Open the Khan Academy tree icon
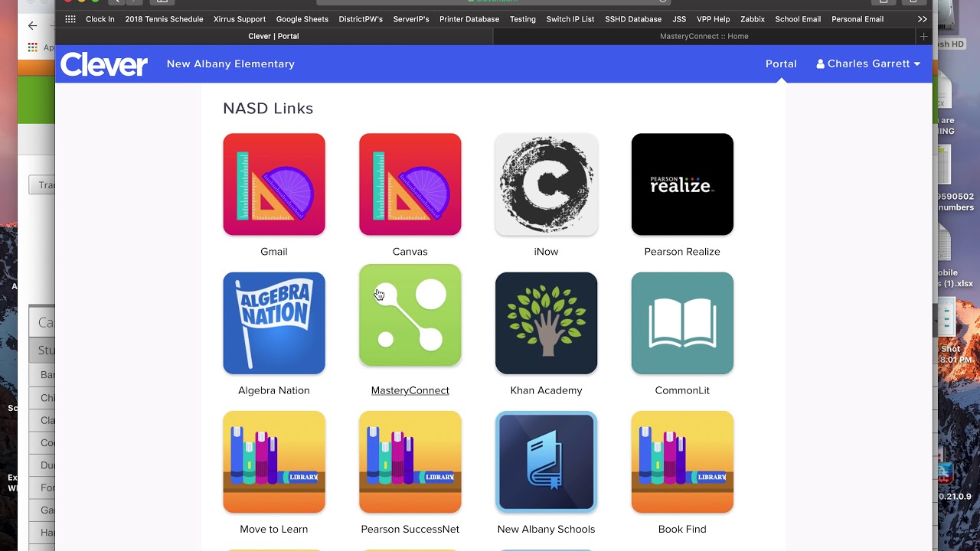This screenshot has width=980, height=551. pos(547,323)
